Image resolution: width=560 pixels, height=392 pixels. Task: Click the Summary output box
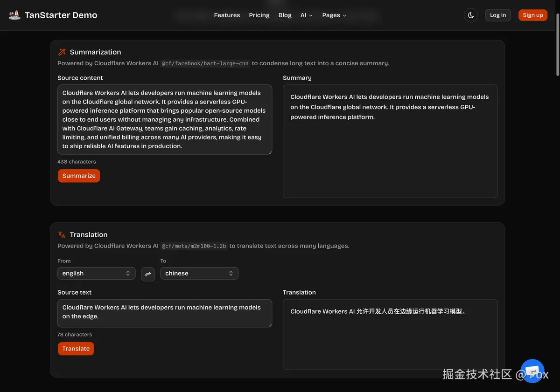click(x=390, y=141)
